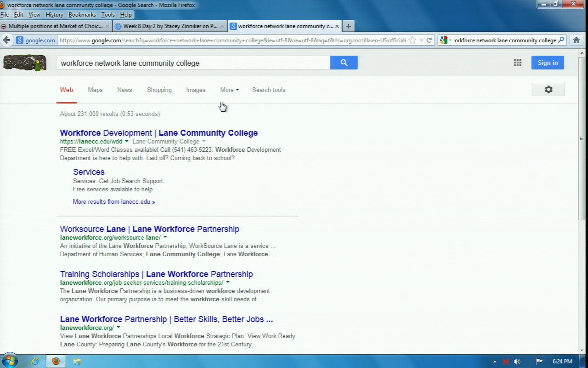Open the Workforce Development Lane Community College result
This screenshot has width=588, height=368.
(158, 133)
